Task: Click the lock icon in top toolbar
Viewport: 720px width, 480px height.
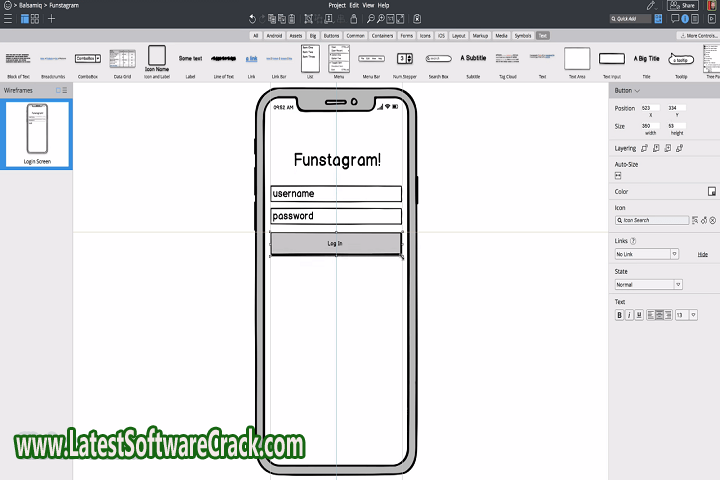Action: pos(353,18)
